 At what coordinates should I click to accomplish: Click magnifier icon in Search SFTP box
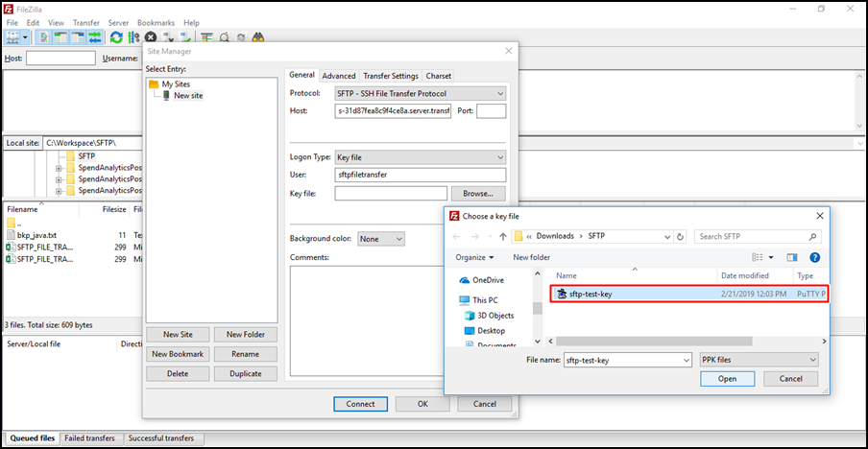click(x=812, y=236)
